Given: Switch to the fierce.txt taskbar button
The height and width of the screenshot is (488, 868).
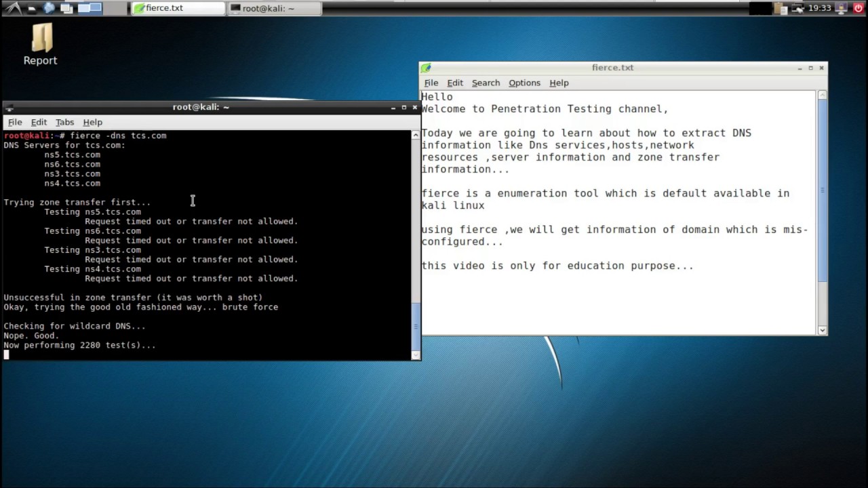Looking at the screenshot, I should [178, 8].
